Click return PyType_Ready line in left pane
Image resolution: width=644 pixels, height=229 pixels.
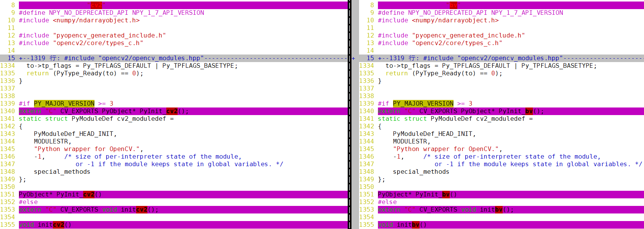[85, 73]
